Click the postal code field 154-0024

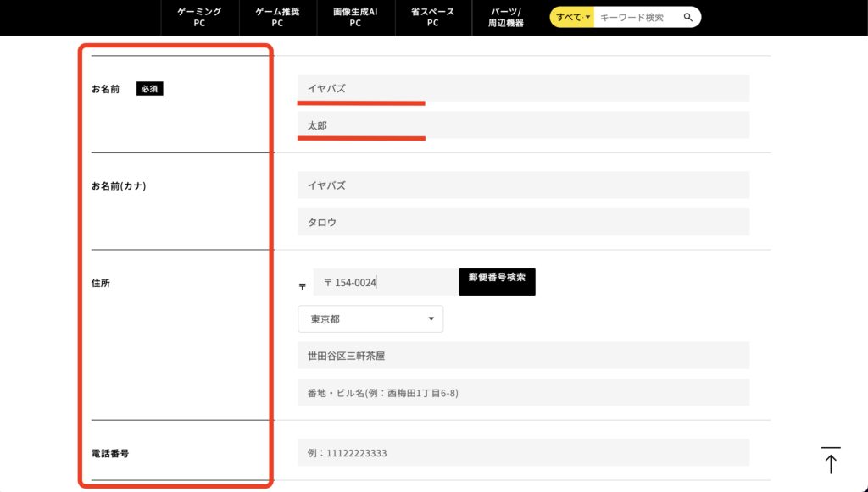(x=386, y=282)
